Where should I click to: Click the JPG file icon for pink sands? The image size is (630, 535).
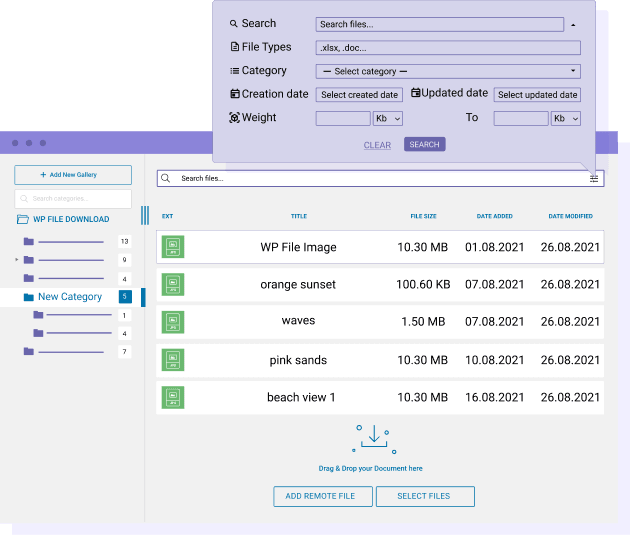click(173, 360)
